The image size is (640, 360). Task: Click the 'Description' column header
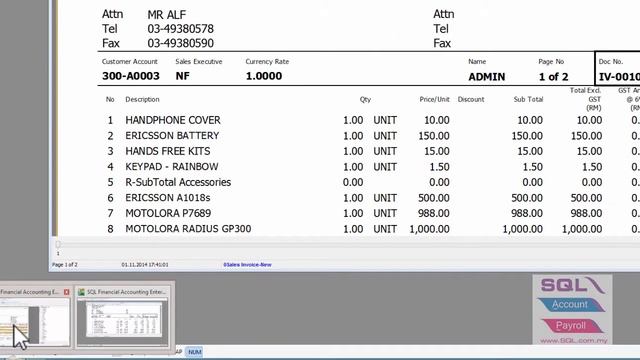coord(142,99)
